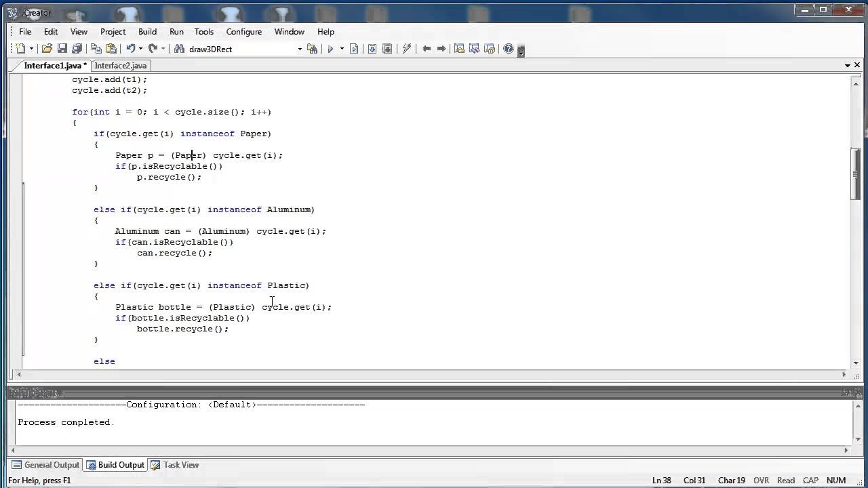The image size is (868, 488).
Task: Click the editor vertical scrollbar thumb
Action: (x=856, y=173)
